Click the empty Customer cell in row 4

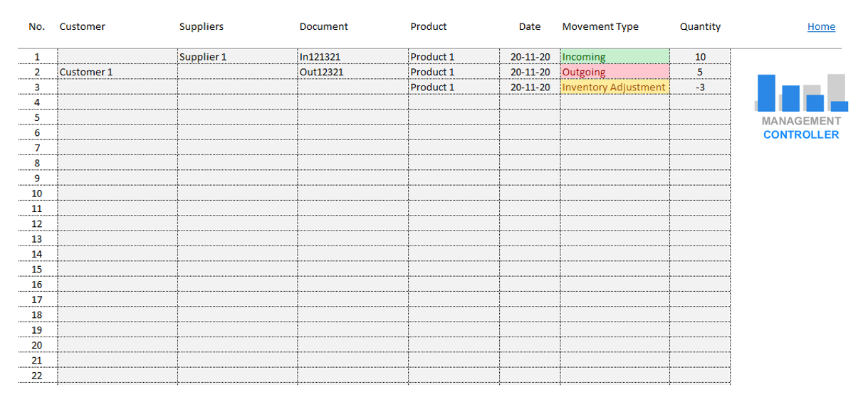[x=117, y=102]
